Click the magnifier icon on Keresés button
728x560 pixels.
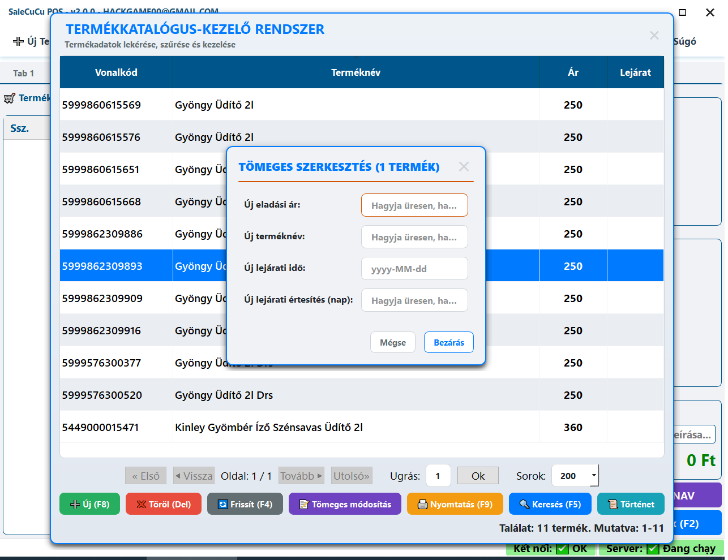point(524,504)
